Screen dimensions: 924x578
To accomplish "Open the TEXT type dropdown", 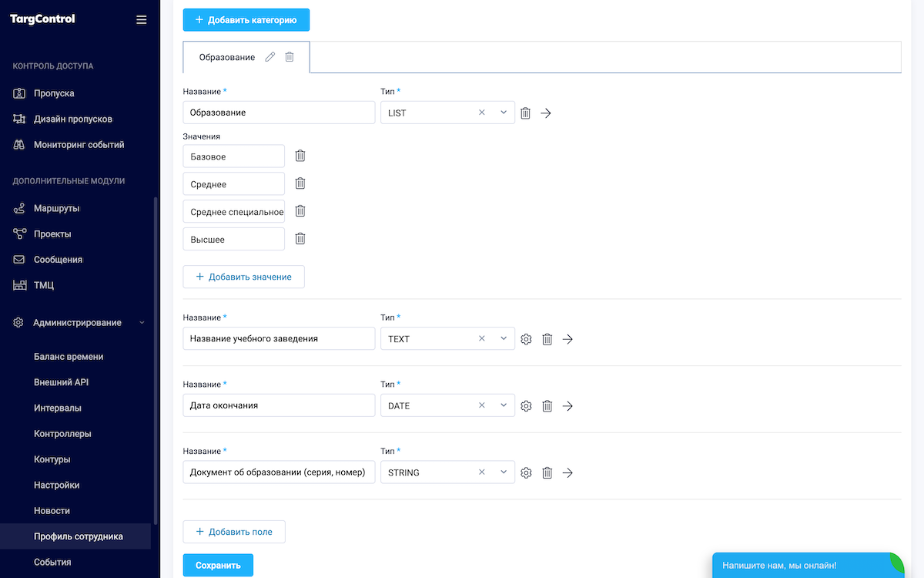I will pyautogui.click(x=504, y=339).
